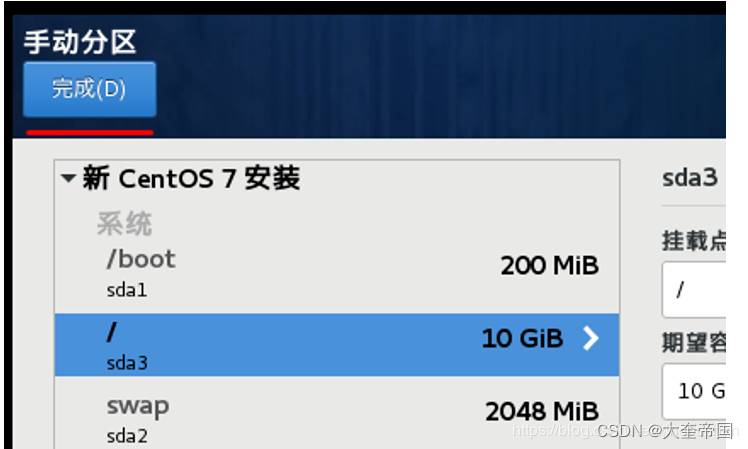Click the 2048 MiB size value
This screenshot has width=748, height=449.
[x=541, y=411]
